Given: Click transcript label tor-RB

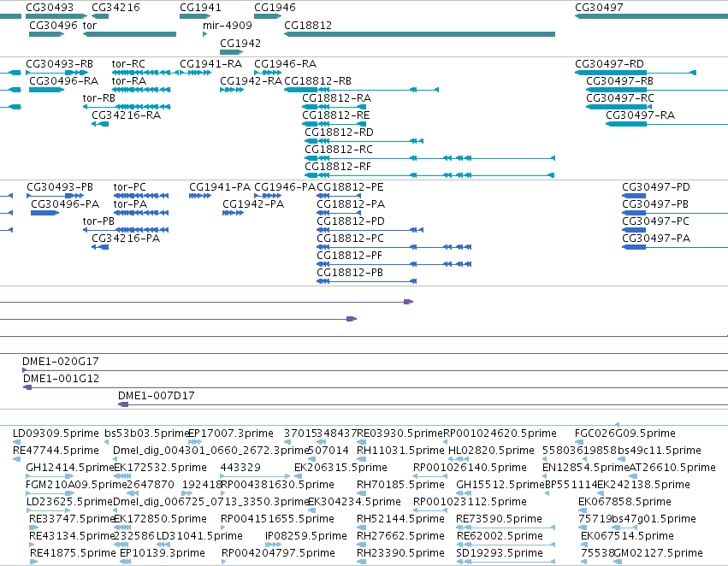Looking at the screenshot, I should [x=99, y=98].
